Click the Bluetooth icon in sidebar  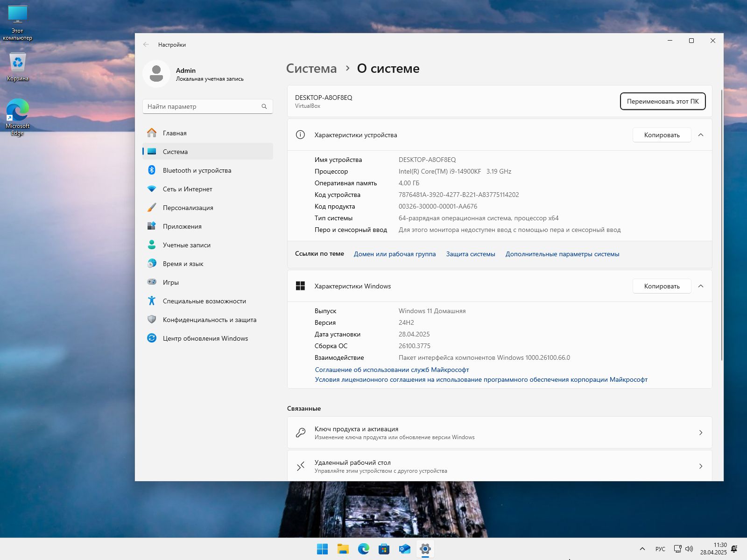click(152, 170)
